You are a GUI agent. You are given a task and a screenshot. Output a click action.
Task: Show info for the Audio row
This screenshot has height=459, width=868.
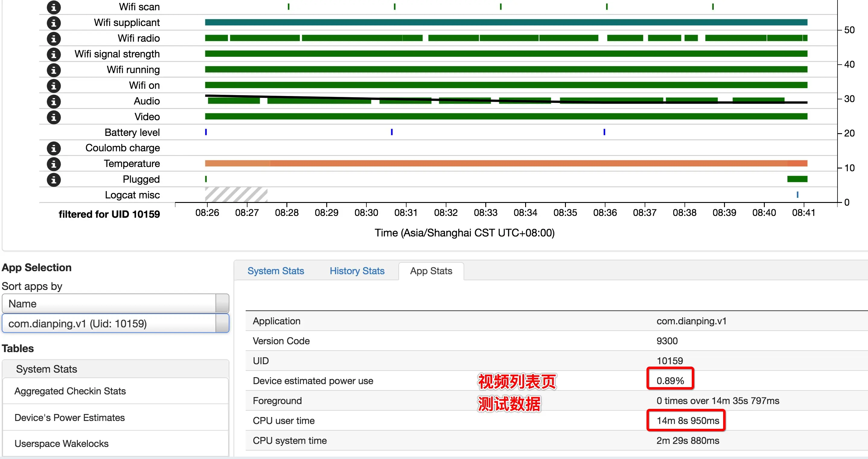[54, 101]
